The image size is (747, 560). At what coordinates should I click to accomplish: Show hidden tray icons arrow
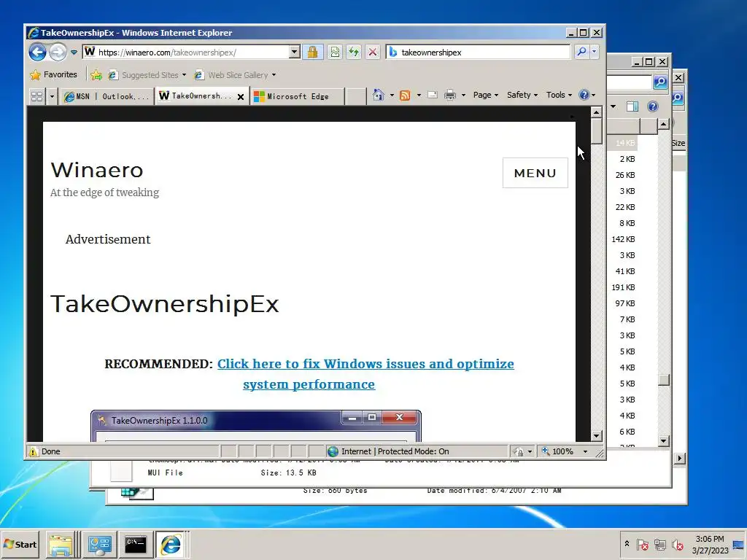pyautogui.click(x=627, y=544)
